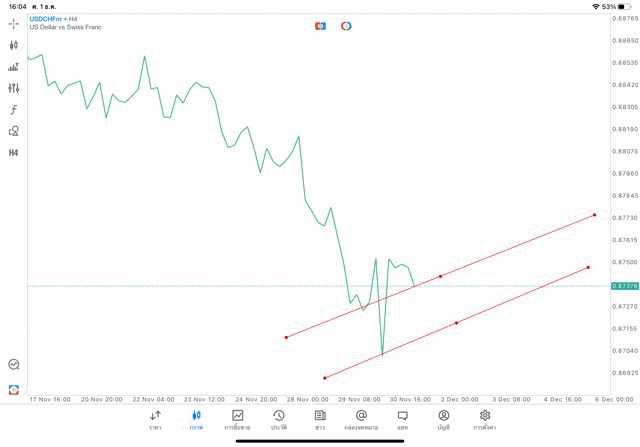Viewport: 640px width, 447px height.
Task: Change chart type via candlestick icon
Action: pos(14,45)
